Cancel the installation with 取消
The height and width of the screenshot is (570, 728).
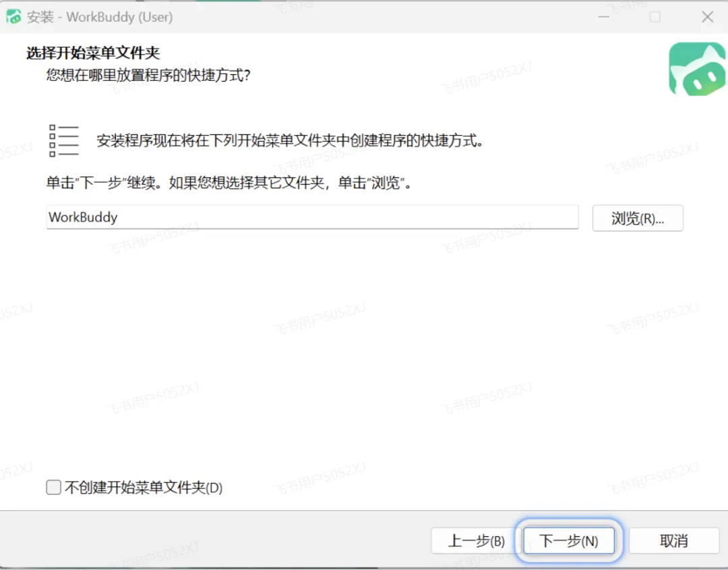pos(673,541)
